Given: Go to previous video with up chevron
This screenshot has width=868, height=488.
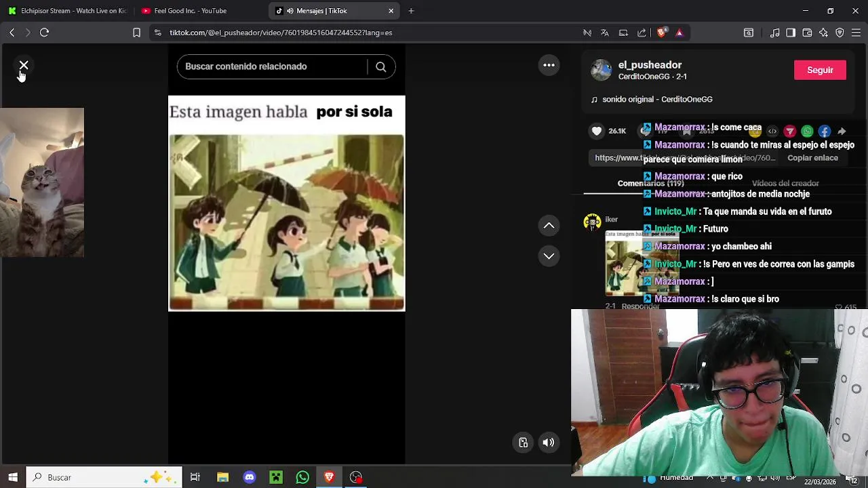Looking at the screenshot, I should (x=549, y=226).
